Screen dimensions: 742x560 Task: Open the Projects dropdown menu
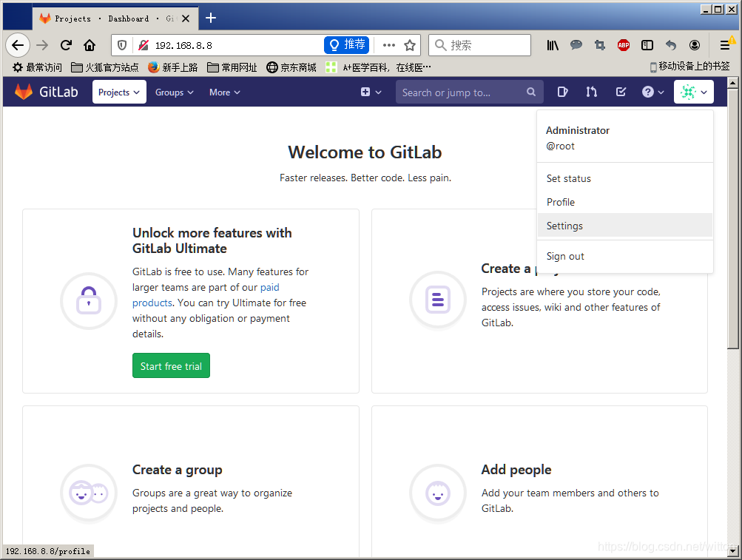119,92
